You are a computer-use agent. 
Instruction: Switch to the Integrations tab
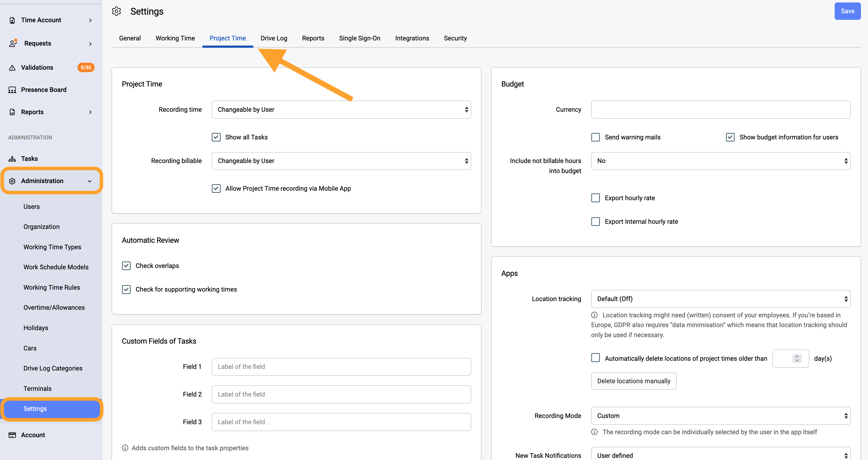(412, 38)
